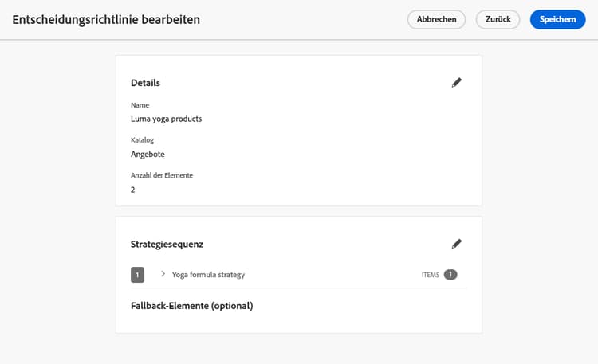Viewport: 598px width, 364px height.
Task: Click the Anzahl der Elemente label
Action: [162, 175]
